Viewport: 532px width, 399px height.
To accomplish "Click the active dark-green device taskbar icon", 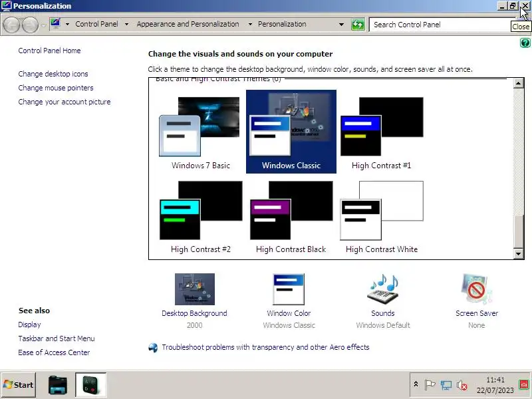I will click(x=90, y=385).
